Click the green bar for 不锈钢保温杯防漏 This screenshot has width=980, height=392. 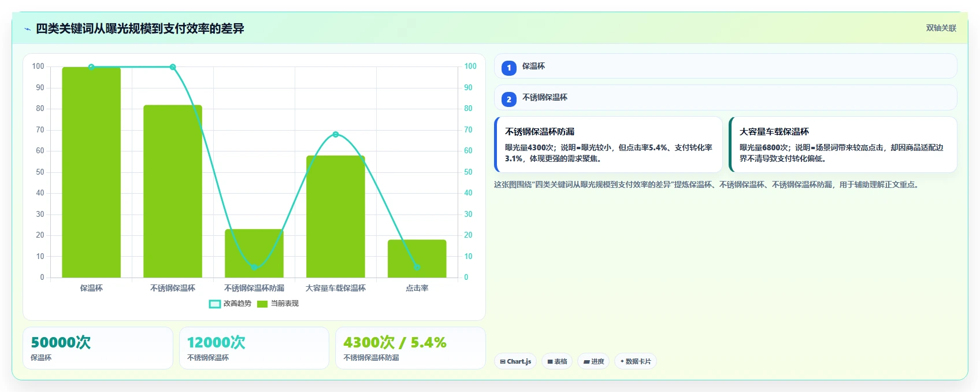254,253
